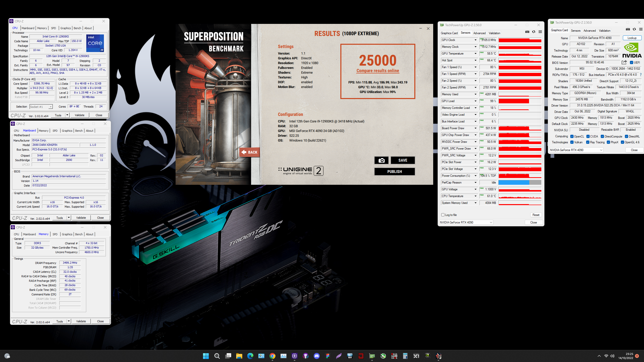Click the volume icon in system tray

tap(612, 356)
